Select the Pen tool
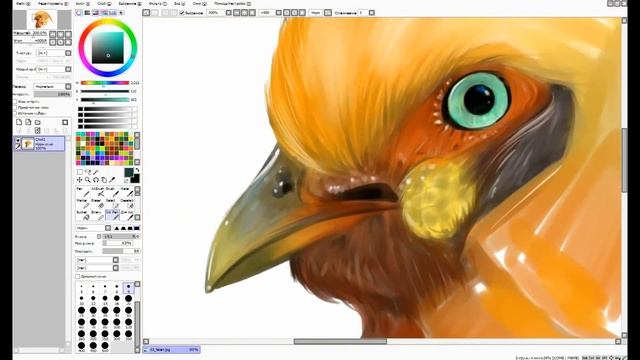The height and width of the screenshot is (360, 640). [x=82, y=192]
